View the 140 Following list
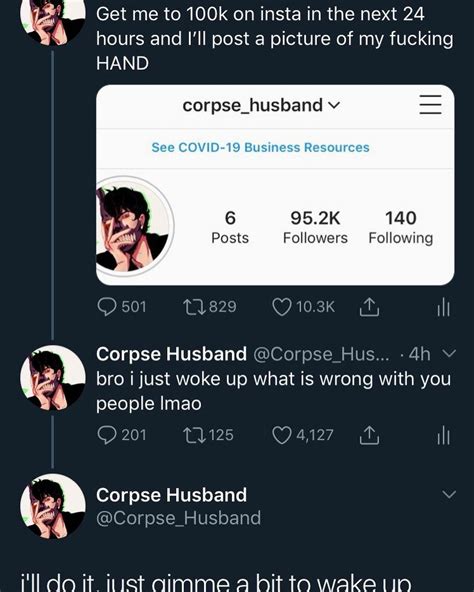 (x=401, y=227)
